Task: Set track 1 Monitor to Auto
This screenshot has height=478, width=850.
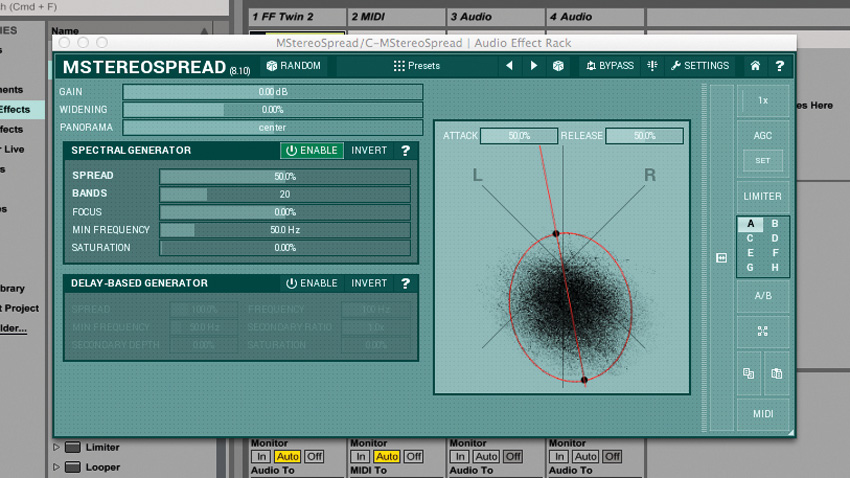Action: pyautogui.click(x=287, y=457)
